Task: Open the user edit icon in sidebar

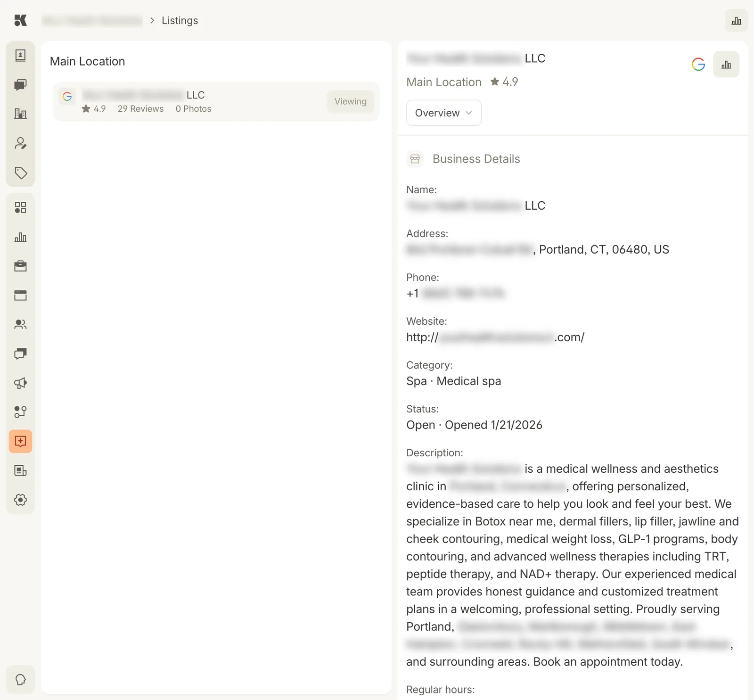Action: pyautogui.click(x=20, y=143)
